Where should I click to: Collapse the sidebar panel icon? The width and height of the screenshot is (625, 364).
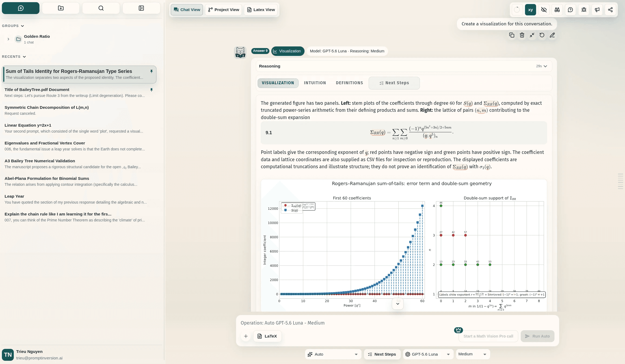click(x=141, y=8)
